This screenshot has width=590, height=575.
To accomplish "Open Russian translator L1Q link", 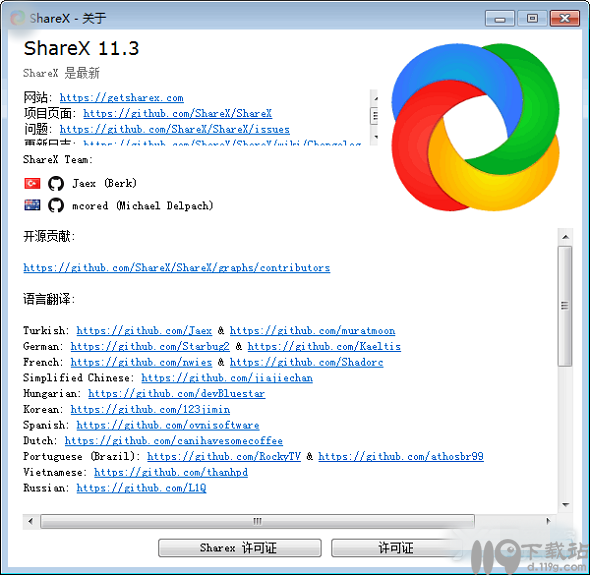I will click(x=141, y=488).
